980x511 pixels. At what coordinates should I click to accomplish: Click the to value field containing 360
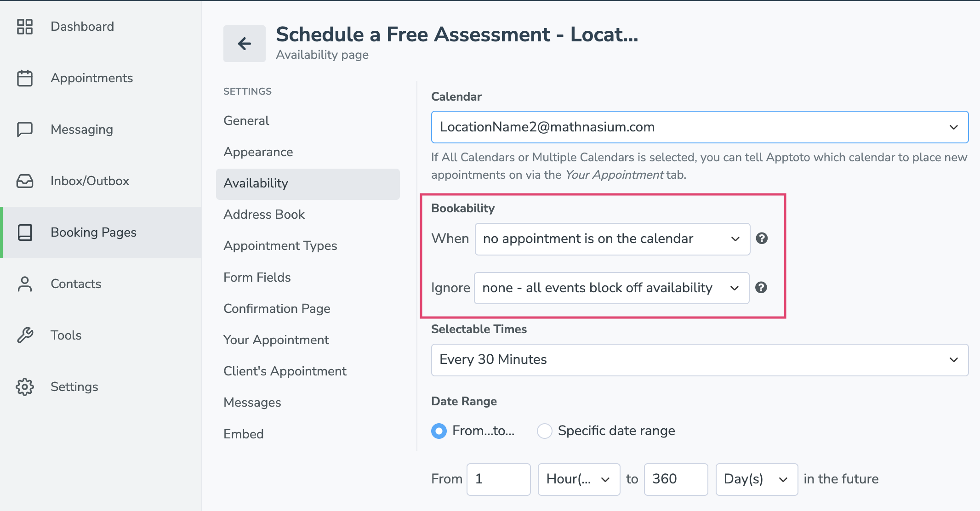676,479
